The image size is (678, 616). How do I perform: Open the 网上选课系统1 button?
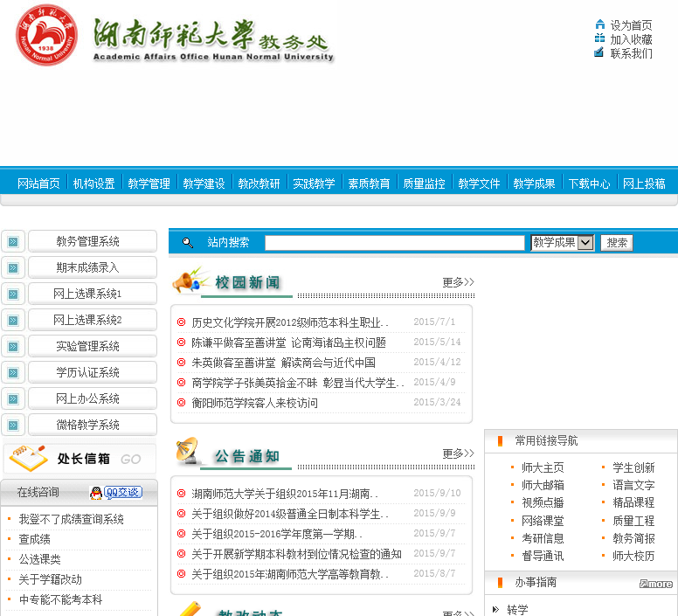tap(93, 294)
